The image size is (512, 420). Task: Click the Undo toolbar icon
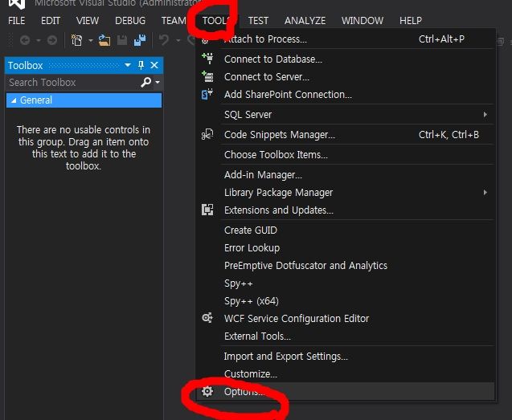coord(164,40)
